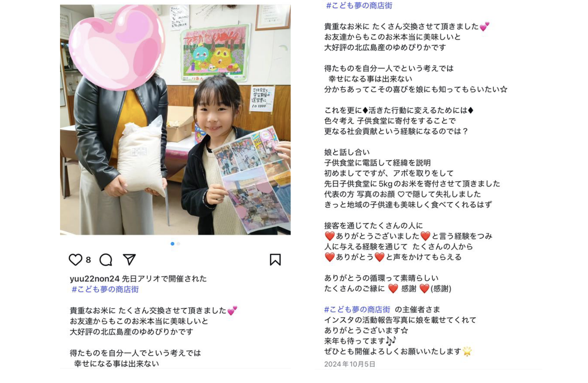Open #こども夢の商店街 hashtag before の主催者さま
Image resolution: width=588 pixels, height=383 pixels.
357,310
